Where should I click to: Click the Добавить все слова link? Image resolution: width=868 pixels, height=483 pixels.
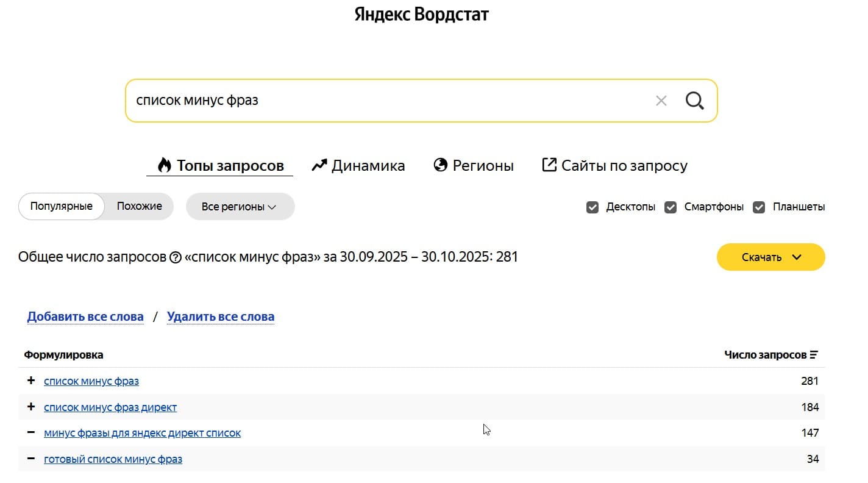[85, 317]
